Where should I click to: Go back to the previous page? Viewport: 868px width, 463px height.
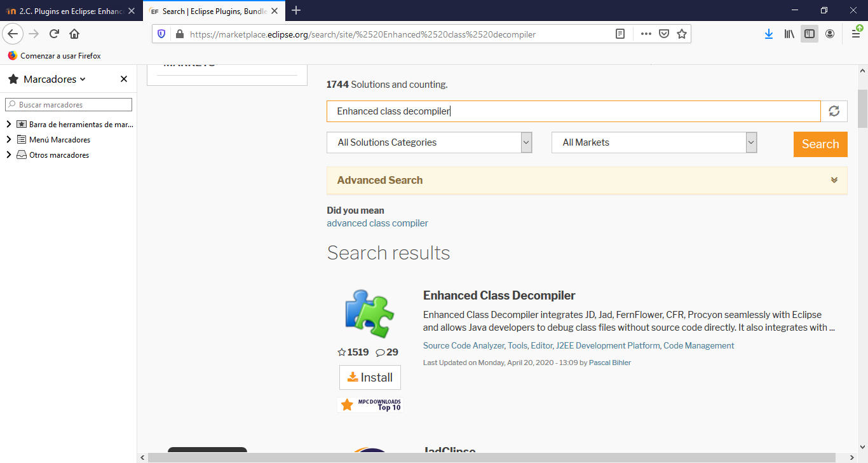click(x=13, y=34)
